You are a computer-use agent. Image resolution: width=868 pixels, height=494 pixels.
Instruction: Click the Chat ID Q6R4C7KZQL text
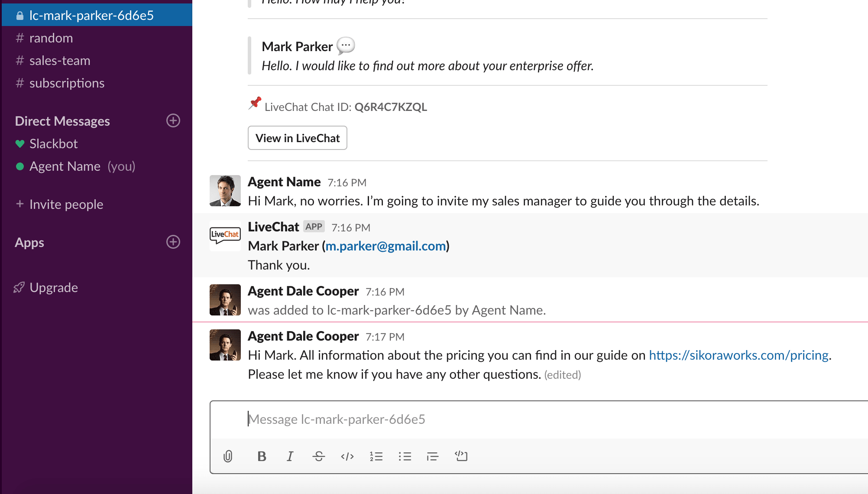pyautogui.click(x=391, y=107)
